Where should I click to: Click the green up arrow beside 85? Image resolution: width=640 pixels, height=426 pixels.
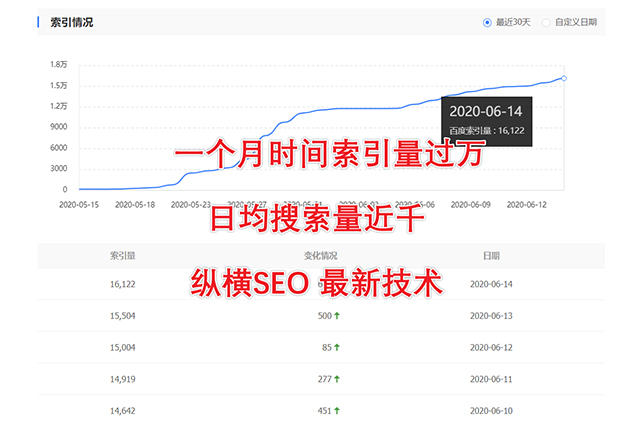(x=337, y=347)
